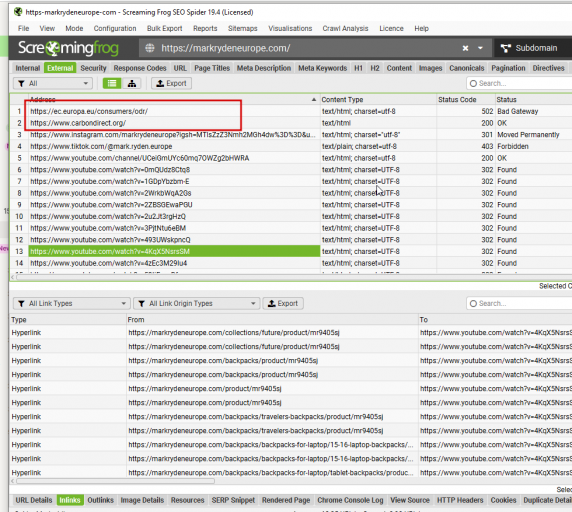This screenshot has width=572, height=512.
Task: Select row https://ec.europa.eu/consumers/odr/
Action: pos(89,111)
